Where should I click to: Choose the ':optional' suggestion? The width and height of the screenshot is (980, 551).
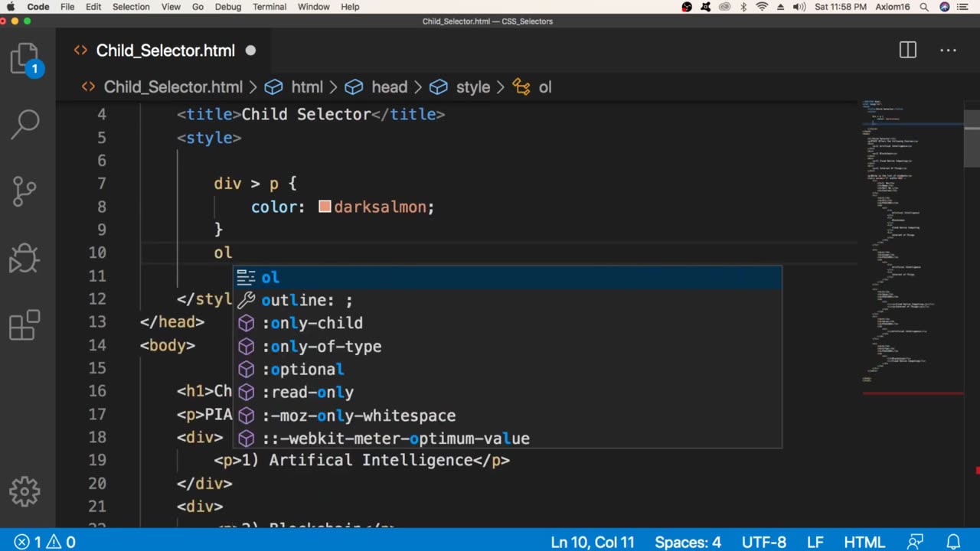tap(508, 369)
